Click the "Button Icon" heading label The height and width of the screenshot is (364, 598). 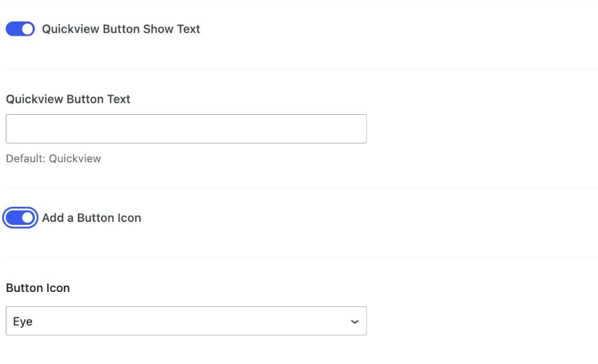pyautogui.click(x=38, y=288)
